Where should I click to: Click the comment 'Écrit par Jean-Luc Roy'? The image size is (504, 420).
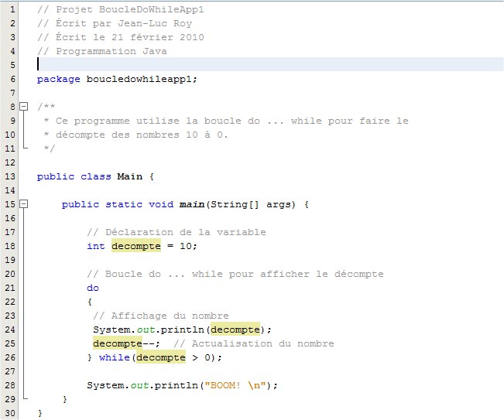coord(124,22)
